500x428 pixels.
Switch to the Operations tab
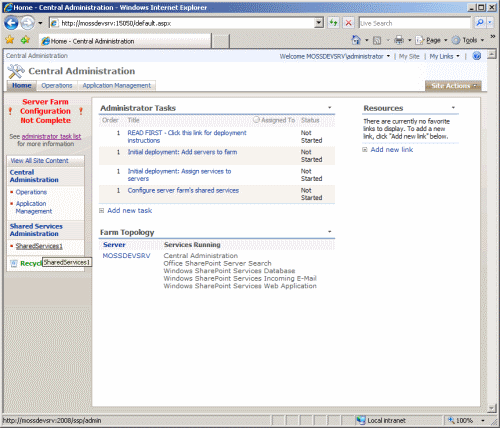click(x=57, y=85)
